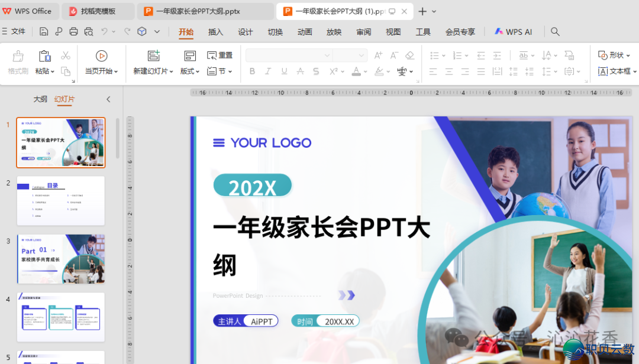Click the Convert to SmartArt icon
The height and width of the screenshot is (364, 639).
click(569, 56)
